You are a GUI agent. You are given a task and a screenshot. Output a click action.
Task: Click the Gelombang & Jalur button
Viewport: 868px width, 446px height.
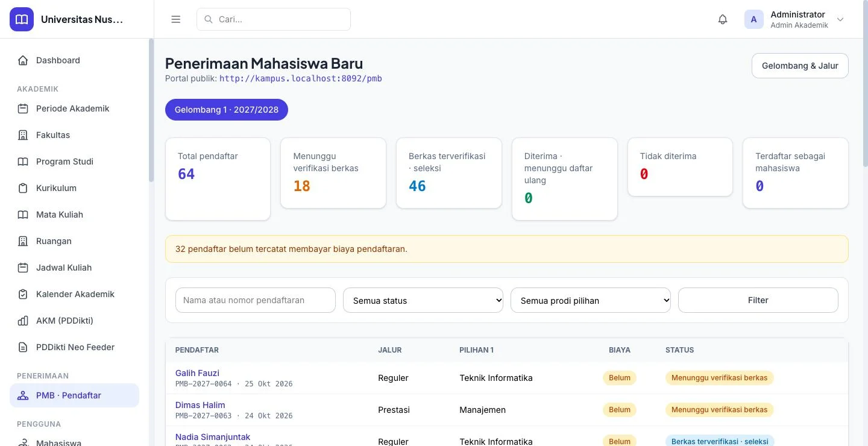(800, 66)
